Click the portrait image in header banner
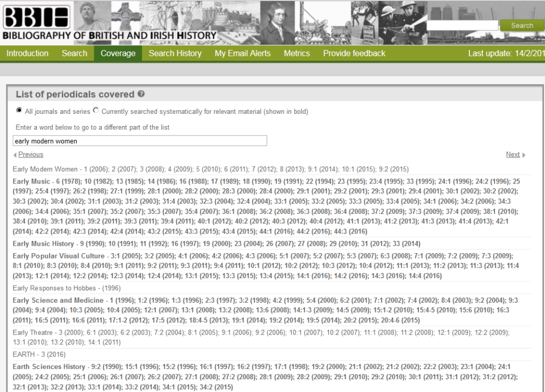Image resolution: width=545 pixels, height=392 pixels. pos(277,22)
